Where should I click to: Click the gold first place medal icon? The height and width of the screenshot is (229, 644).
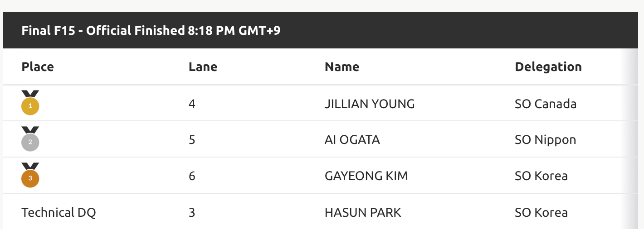point(30,102)
